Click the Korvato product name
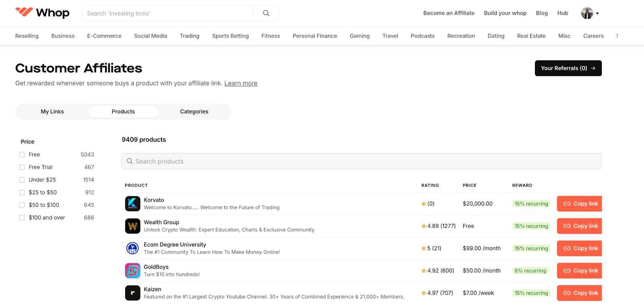This screenshot has width=644, height=304. coord(154,200)
